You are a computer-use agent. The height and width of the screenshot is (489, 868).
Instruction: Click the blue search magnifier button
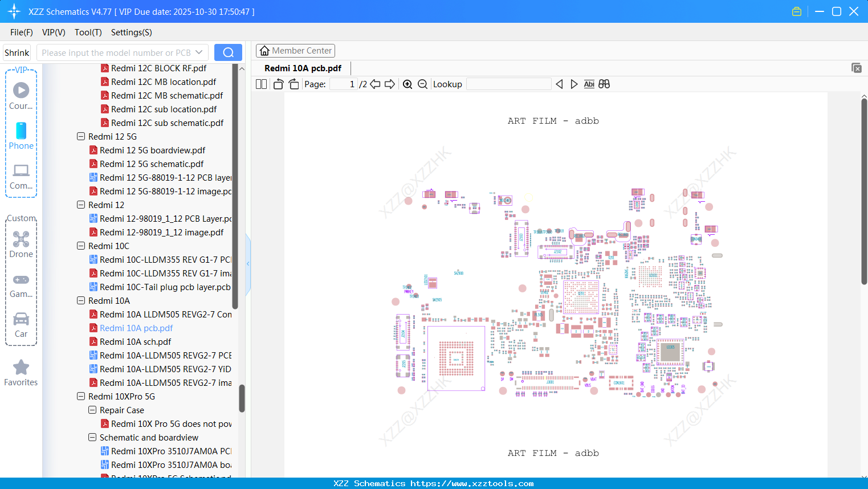click(228, 52)
